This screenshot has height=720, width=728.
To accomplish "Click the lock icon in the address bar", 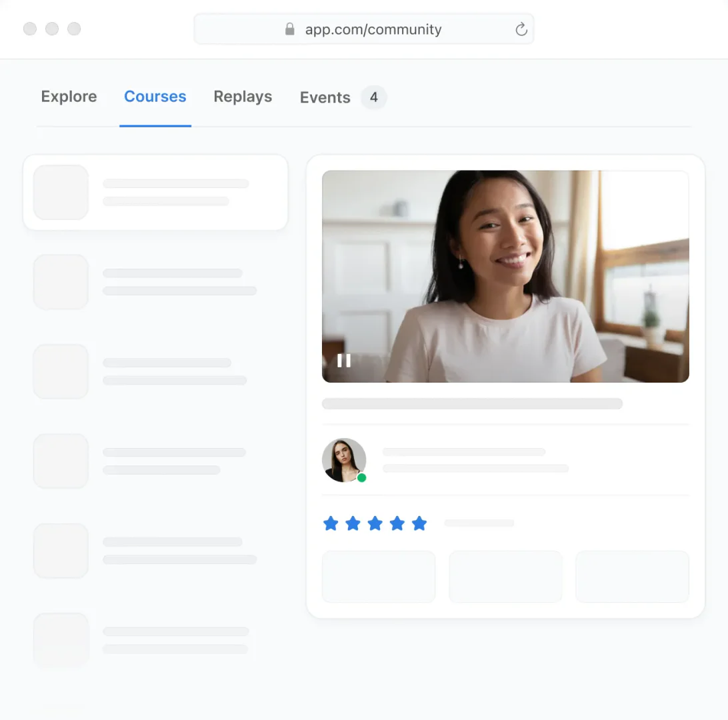I will coord(289,29).
